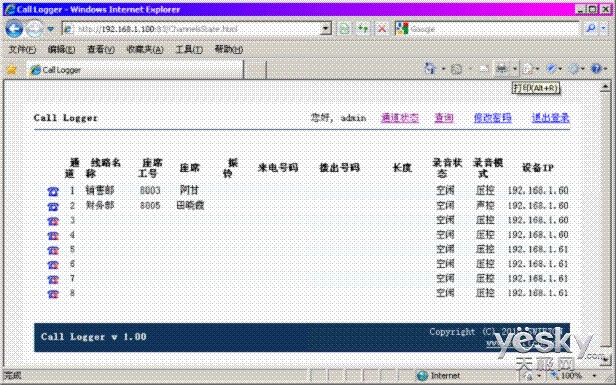Click the Call Logger page heading
Image resolution: width=616 pixels, height=385 pixels.
click(66, 118)
